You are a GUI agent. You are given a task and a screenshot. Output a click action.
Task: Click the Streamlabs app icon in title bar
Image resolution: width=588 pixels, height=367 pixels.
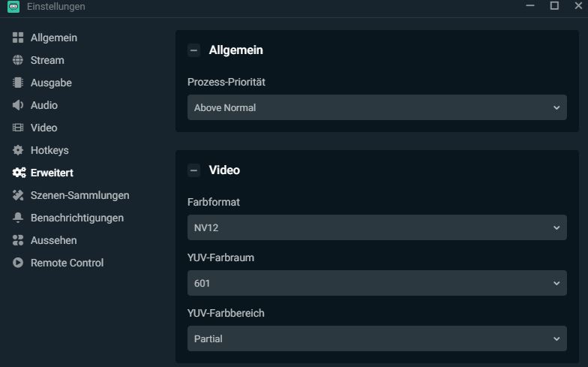[x=13, y=7]
